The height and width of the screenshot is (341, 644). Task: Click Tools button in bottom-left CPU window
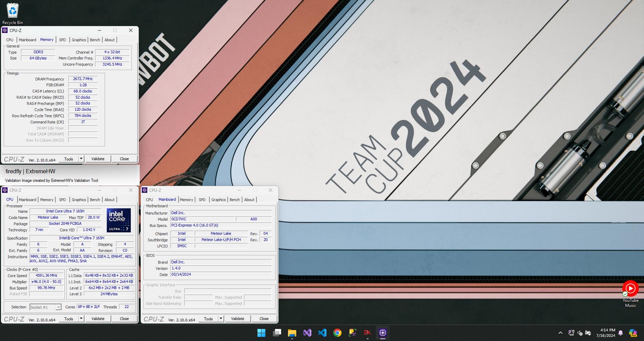pos(69,319)
